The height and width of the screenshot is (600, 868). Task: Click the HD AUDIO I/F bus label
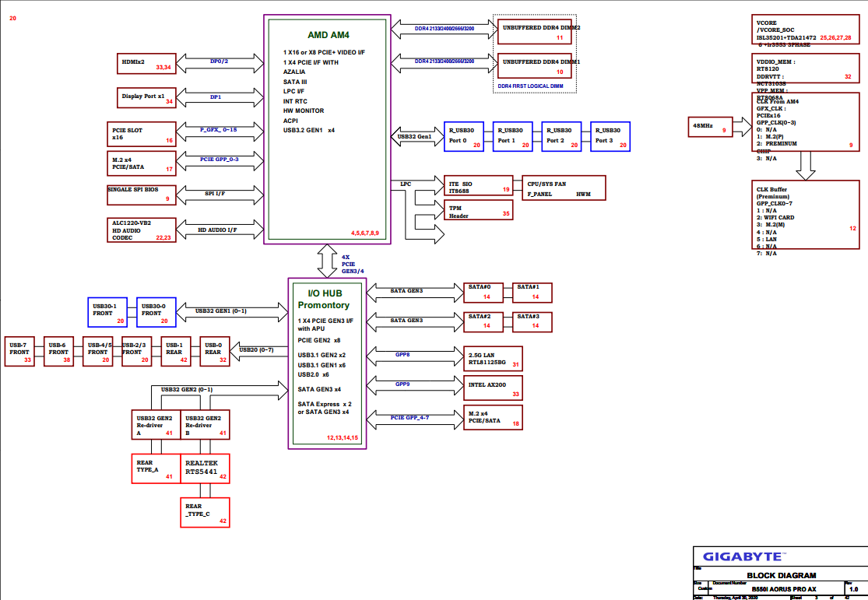pos(217,230)
